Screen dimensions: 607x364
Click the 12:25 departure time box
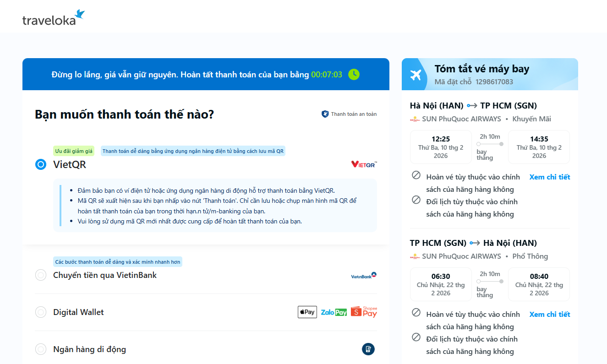coord(440,147)
